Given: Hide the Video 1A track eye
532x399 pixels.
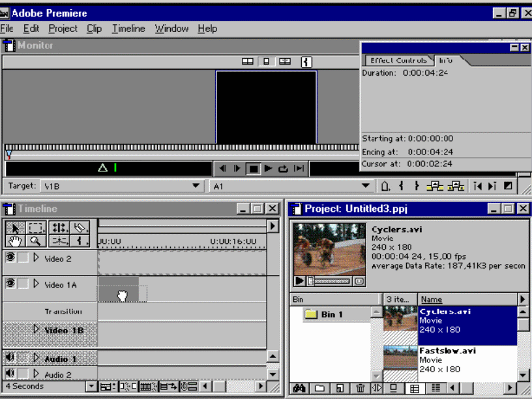Looking at the screenshot, I should [x=10, y=284].
